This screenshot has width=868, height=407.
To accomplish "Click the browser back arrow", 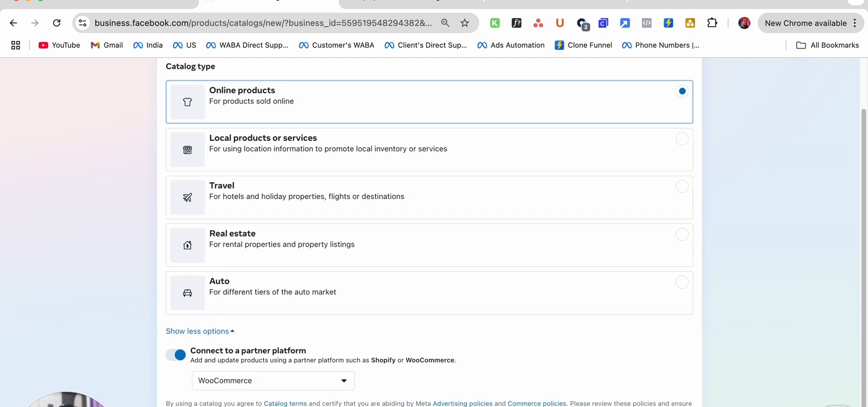I will pos(14,23).
